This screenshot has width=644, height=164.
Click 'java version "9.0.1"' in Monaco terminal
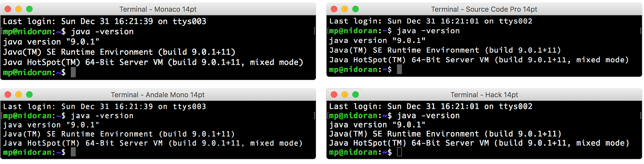(51, 42)
